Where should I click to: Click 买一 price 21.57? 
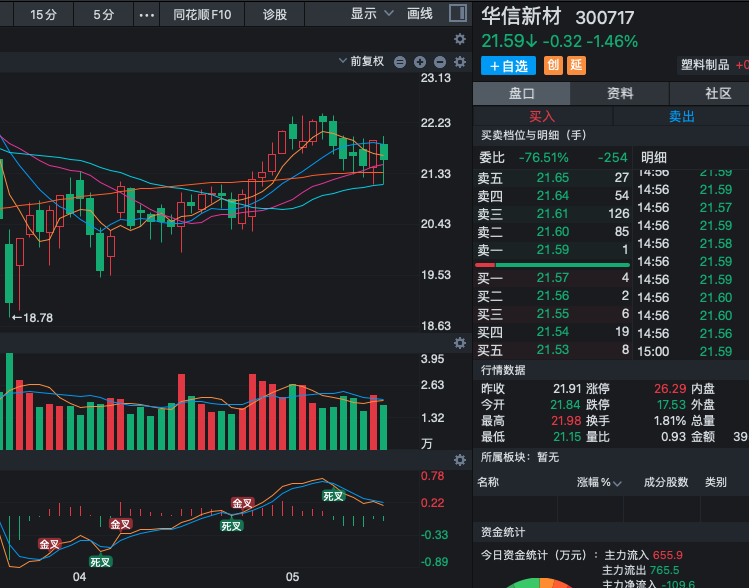click(x=553, y=278)
